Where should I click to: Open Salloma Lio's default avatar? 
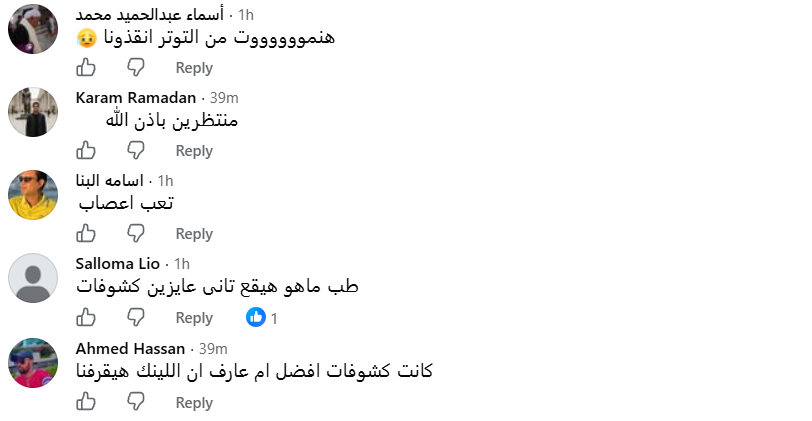[x=33, y=278]
